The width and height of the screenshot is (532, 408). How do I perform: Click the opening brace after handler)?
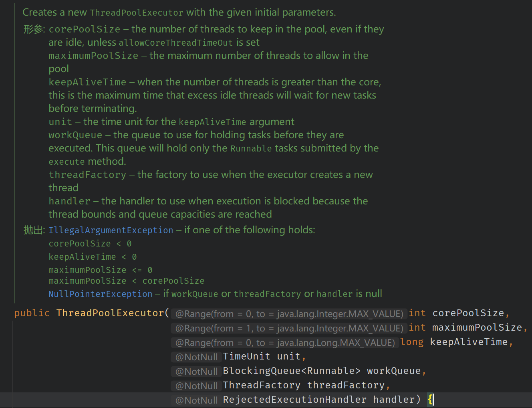pyautogui.click(x=430, y=400)
